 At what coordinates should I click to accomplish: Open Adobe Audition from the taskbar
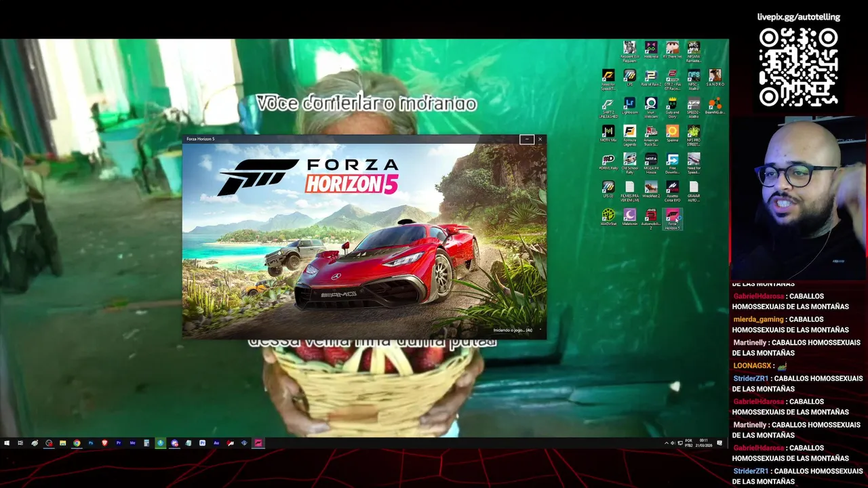[x=216, y=443]
